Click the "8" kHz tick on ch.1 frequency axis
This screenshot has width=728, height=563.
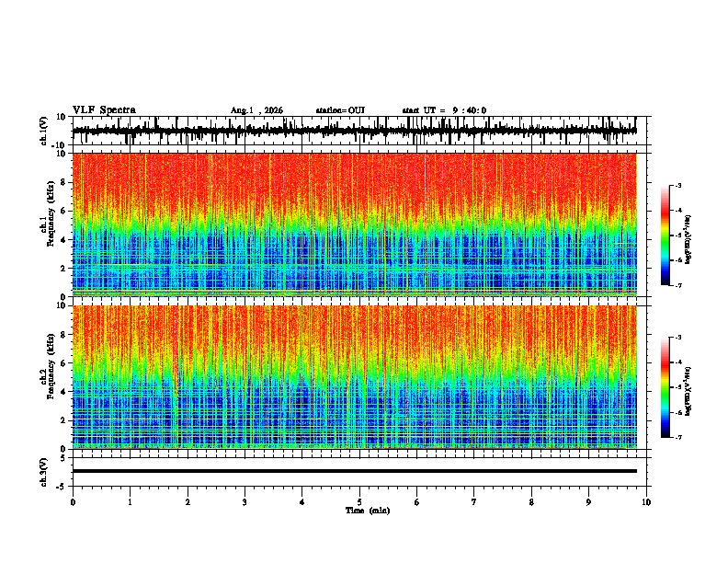[x=64, y=182]
